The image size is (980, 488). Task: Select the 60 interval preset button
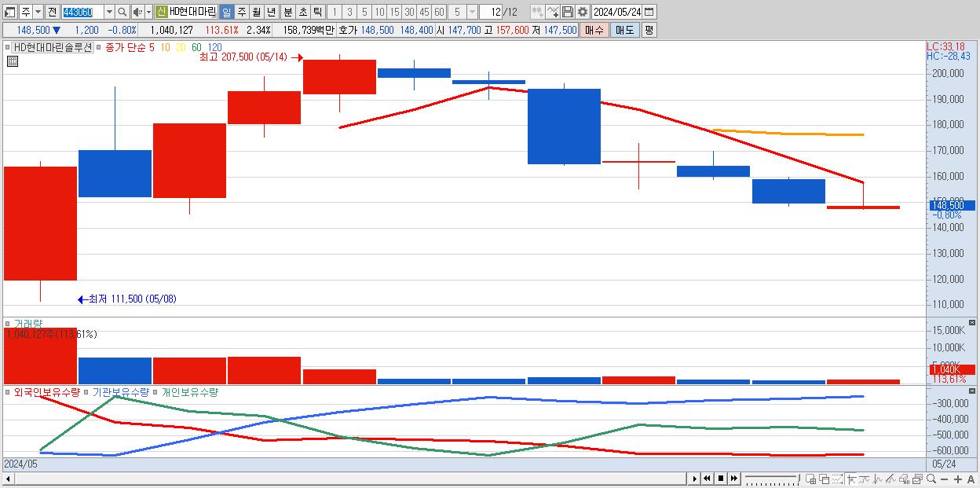pos(439,12)
